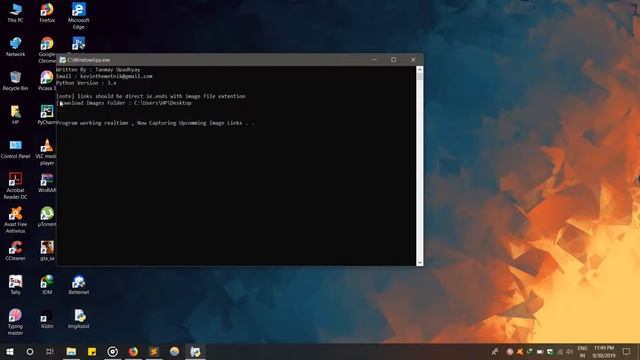This screenshot has height=360, width=640.
Task: Open File Explorer from taskbar
Action: (71, 351)
